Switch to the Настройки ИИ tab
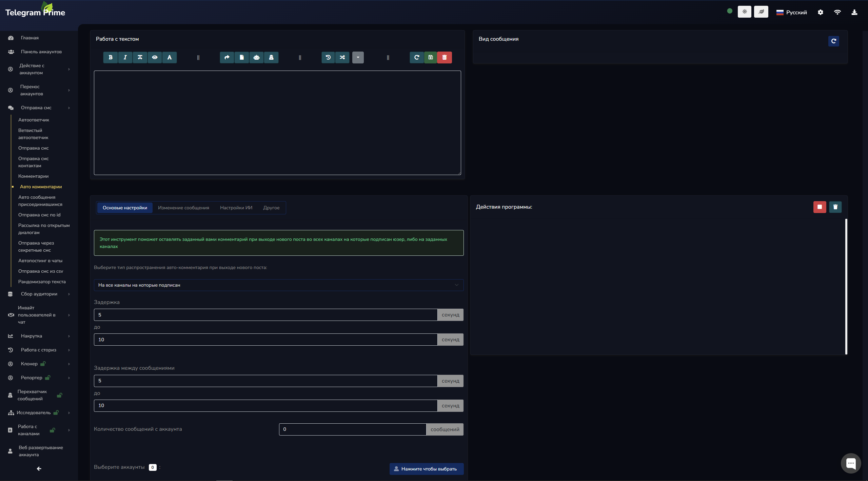 [236, 208]
